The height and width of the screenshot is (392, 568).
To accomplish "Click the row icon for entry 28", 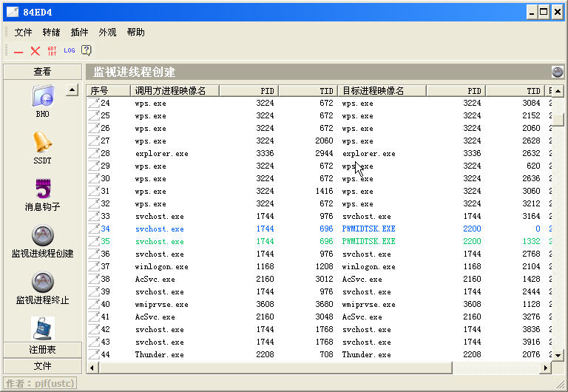I will [x=94, y=153].
